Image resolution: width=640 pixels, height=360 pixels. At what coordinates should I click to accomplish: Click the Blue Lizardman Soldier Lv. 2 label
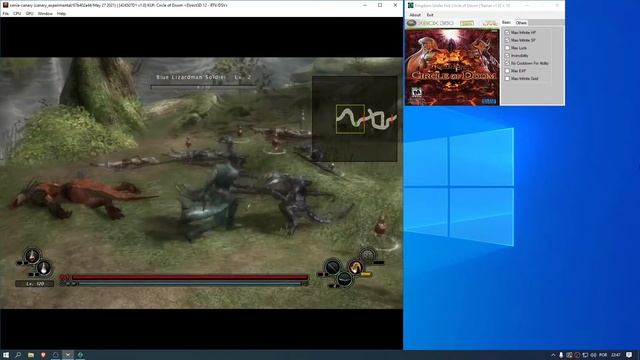204,77
